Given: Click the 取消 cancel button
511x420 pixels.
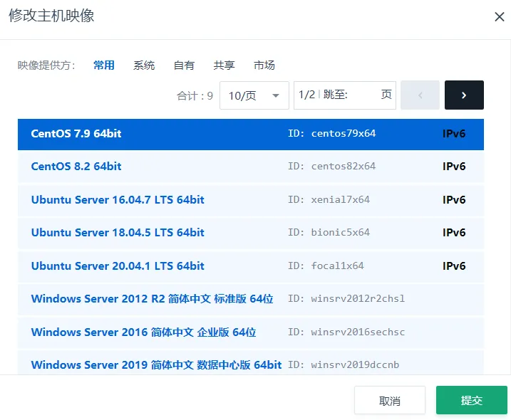Looking at the screenshot, I should click(390, 401).
